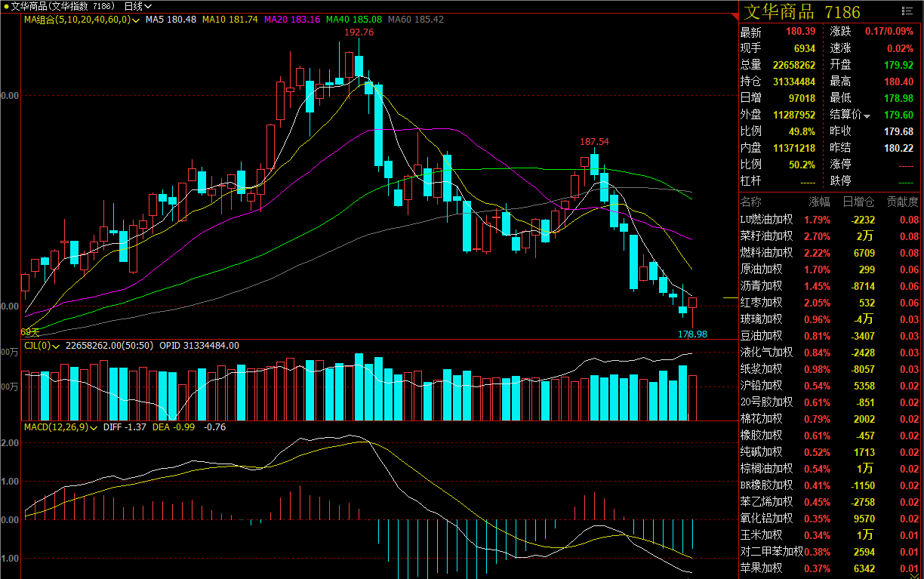Select the LU燃油加权 row
The image size is (924, 579).
[x=830, y=220]
